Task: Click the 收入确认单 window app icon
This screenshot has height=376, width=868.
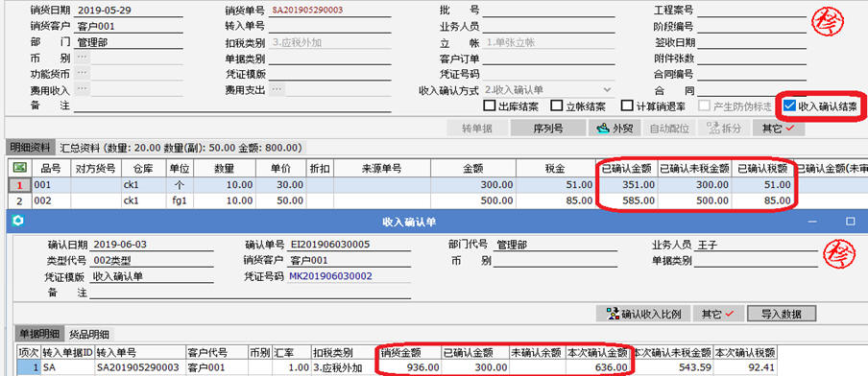Action: coord(18,222)
